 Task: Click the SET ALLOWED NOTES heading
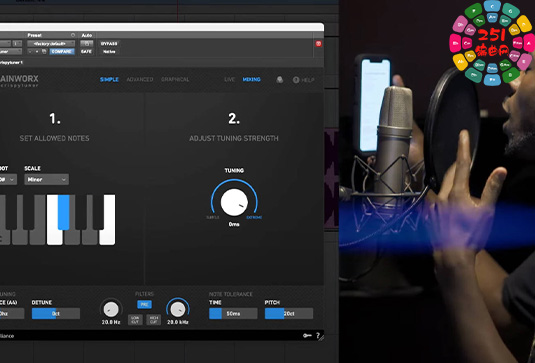(54, 138)
